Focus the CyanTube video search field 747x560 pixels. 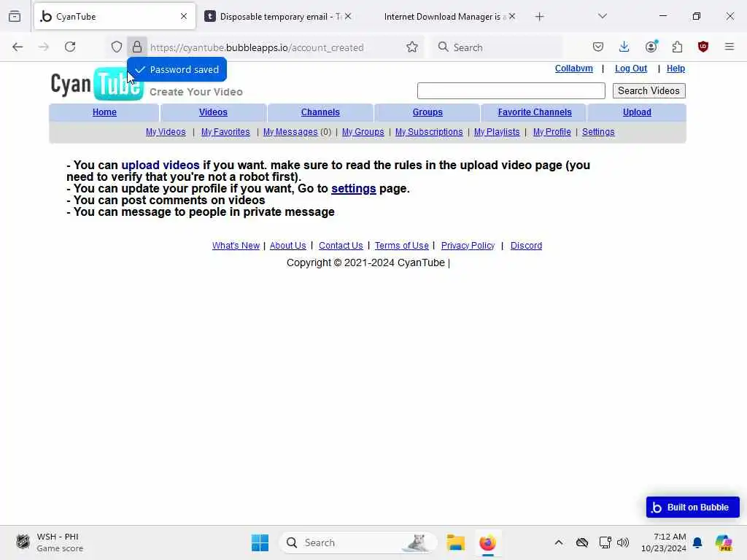(x=511, y=91)
